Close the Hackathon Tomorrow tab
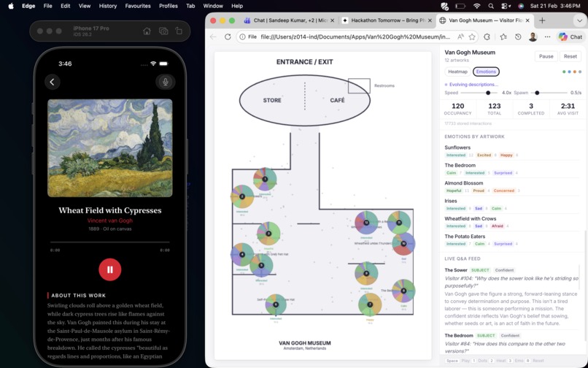Screen dimensions: 588x368 tap(430, 20)
